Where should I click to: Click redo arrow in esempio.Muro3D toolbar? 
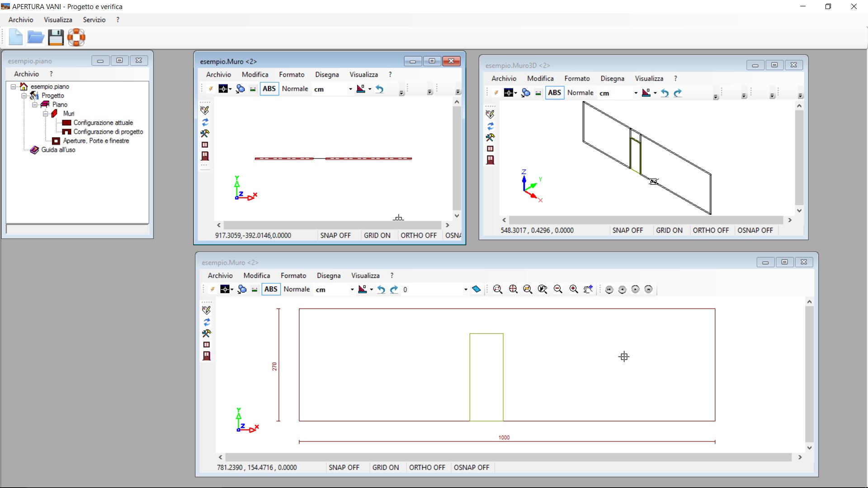coord(677,93)
